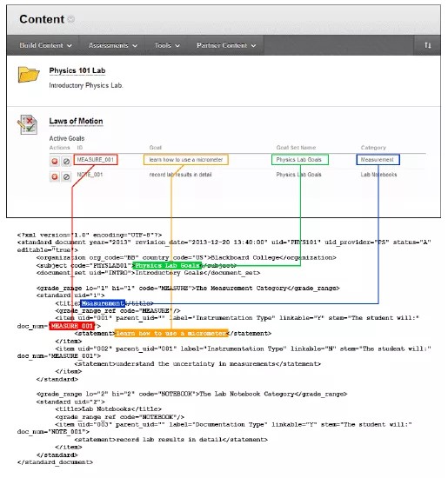Click the red remove icon for NOTE_001
Screen dimensions: 448x478
55,176
